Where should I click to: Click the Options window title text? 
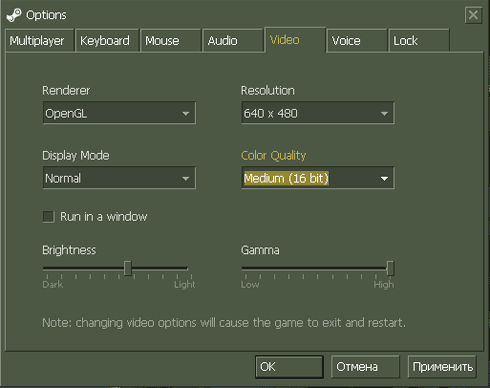coord(46,15)
